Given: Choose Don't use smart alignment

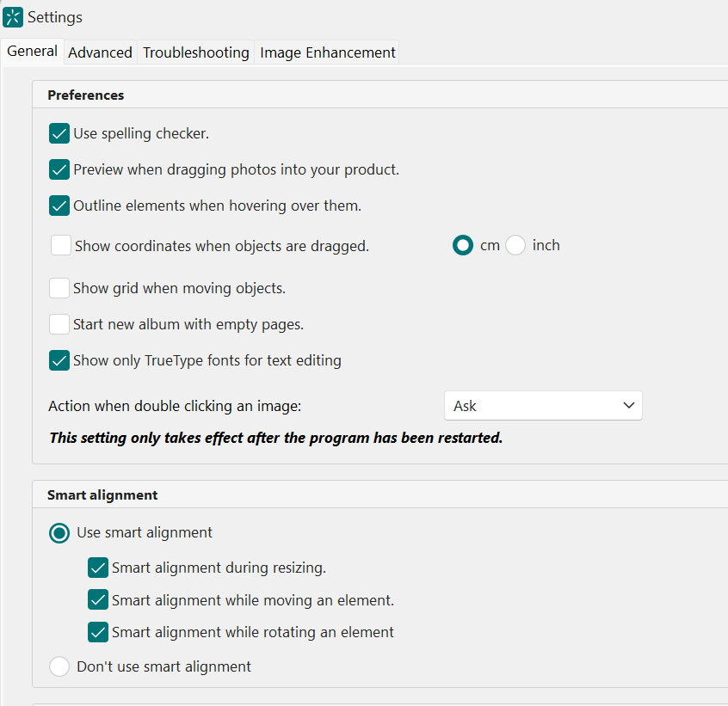Looking at the screenshot, I should click(59, 666).
